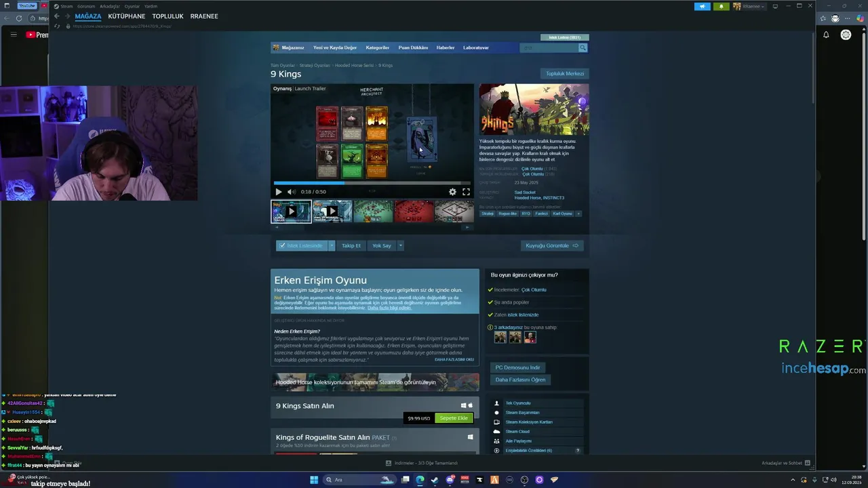Open İstek Listesi (1031) wishlist button

pyautogui.click(x=564, y=37)
